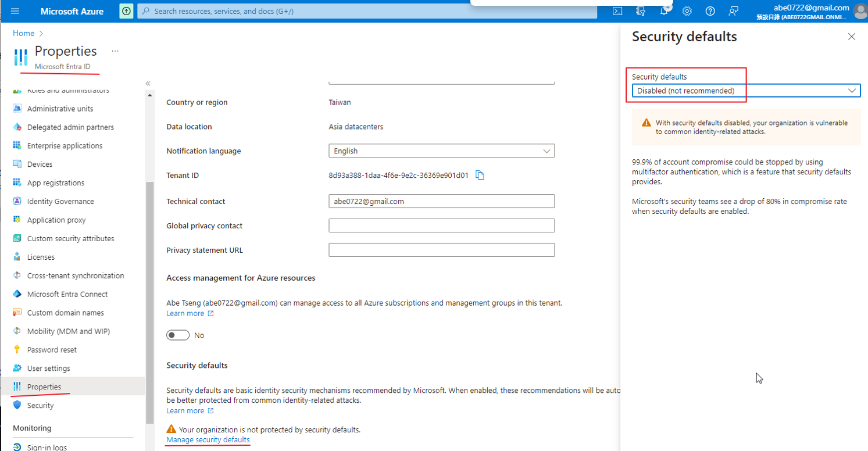Screen dimensions: 868x451
Task: Close the Security defaults panel
Action: 852,37
